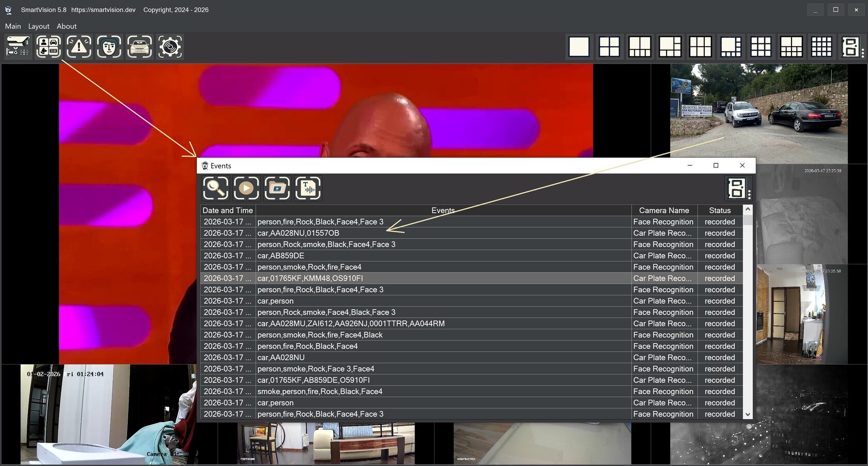
Task: Switch to 4x4 grid layout
Action: (822, 46)
